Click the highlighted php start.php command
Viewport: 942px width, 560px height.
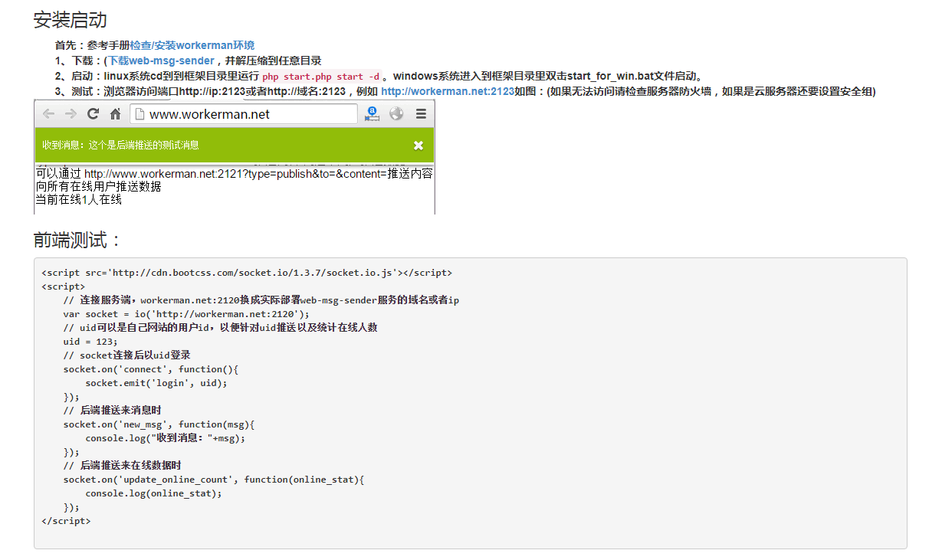click(x=323, y=76)
